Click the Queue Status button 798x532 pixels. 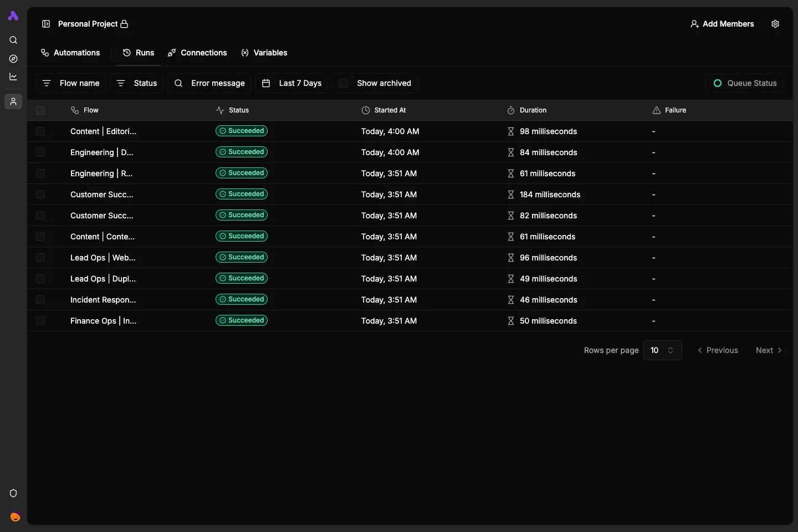[x=744, y=83]
